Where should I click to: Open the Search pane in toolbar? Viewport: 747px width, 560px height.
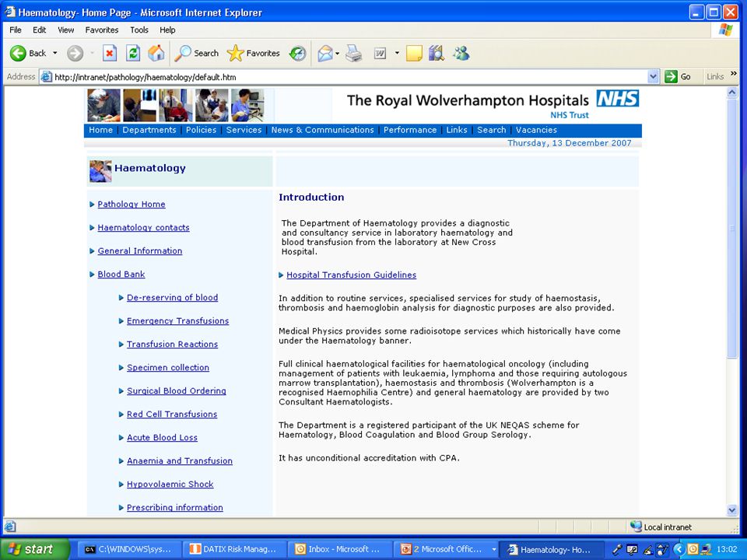(196, 54)
